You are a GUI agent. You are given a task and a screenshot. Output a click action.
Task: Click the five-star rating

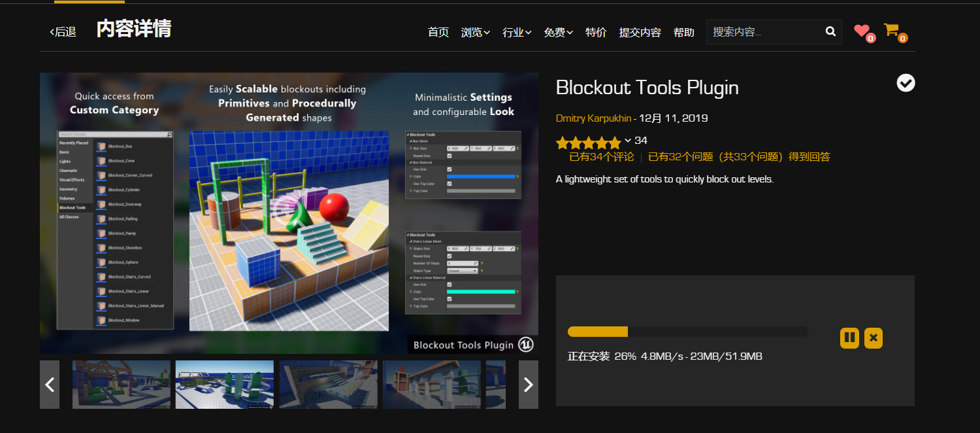tap(589, 142)
